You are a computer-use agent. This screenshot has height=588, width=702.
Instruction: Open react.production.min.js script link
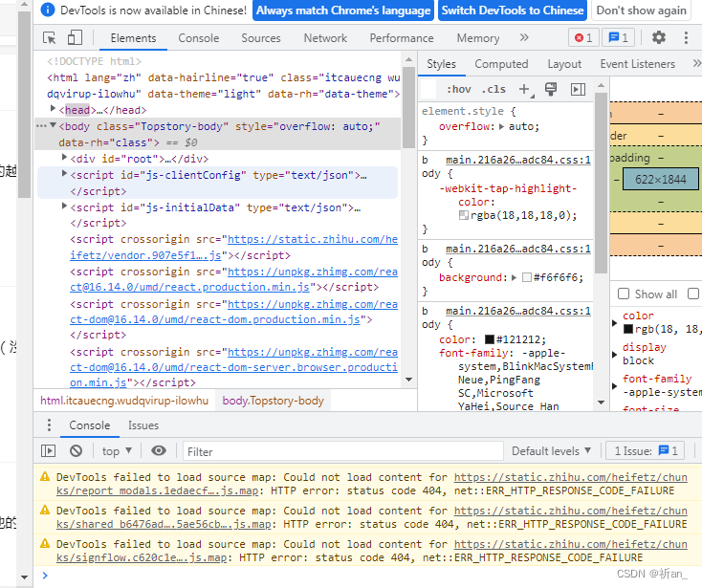click(x=233, y=279)
